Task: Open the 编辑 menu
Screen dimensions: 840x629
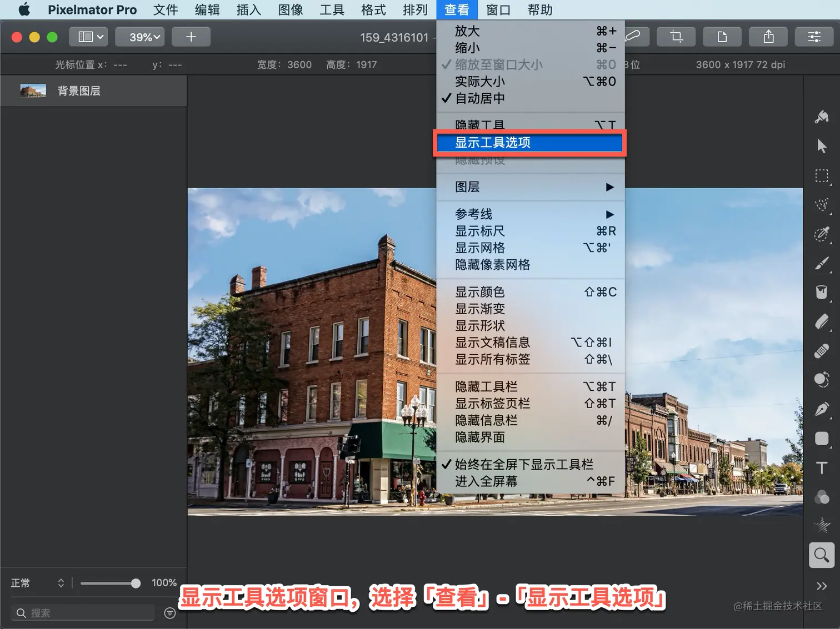Action: coord(207,9)
